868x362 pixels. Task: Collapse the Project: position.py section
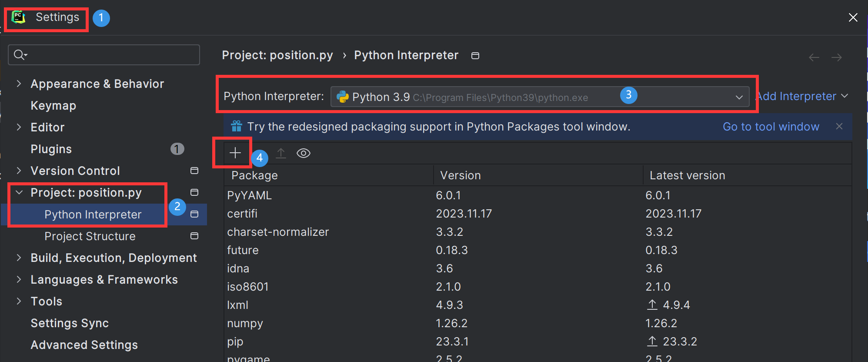pyautogui.click(x=19, y=192)
